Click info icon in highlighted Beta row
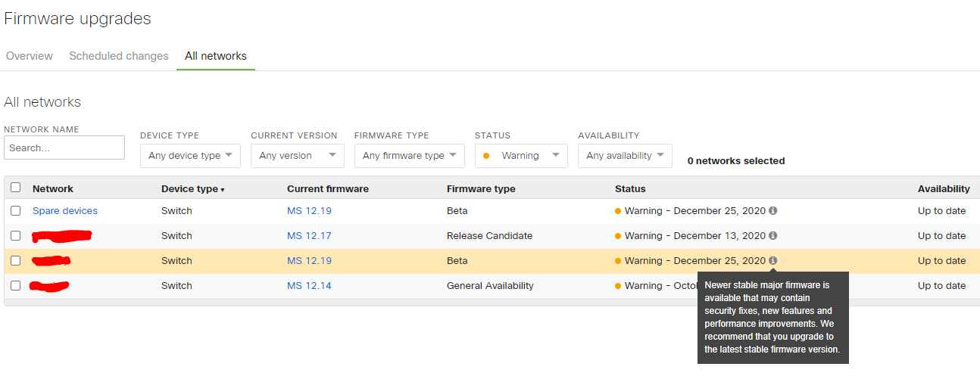Viewport: 980px width, 379px height. [x=772, y=261]
